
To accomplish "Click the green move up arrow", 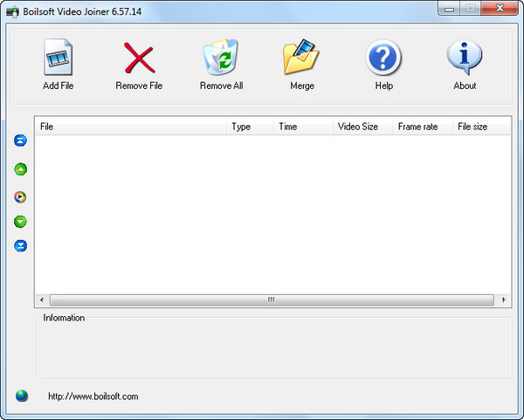I will pyautogui.click(x=21, y=169).
